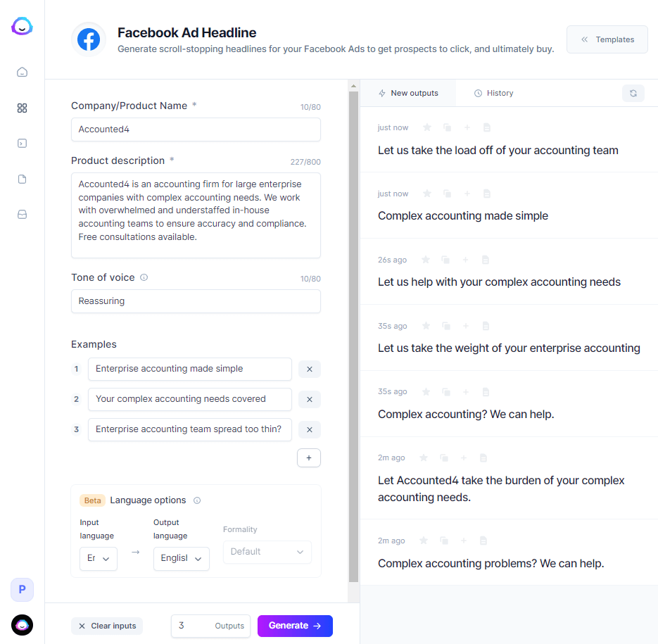Screen dimensions: 658x644
Task: Star the "load off of your accounting team" output
Action: pos(426,127)
